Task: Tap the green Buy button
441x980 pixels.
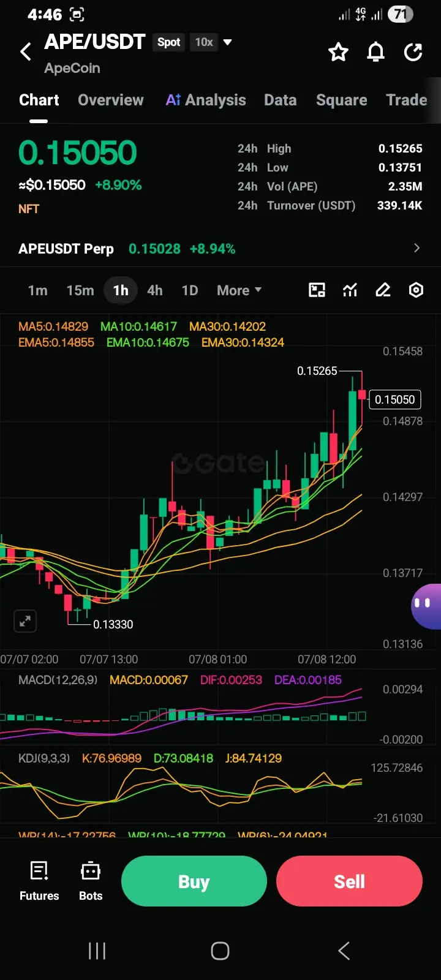Action: pos(194,881)
